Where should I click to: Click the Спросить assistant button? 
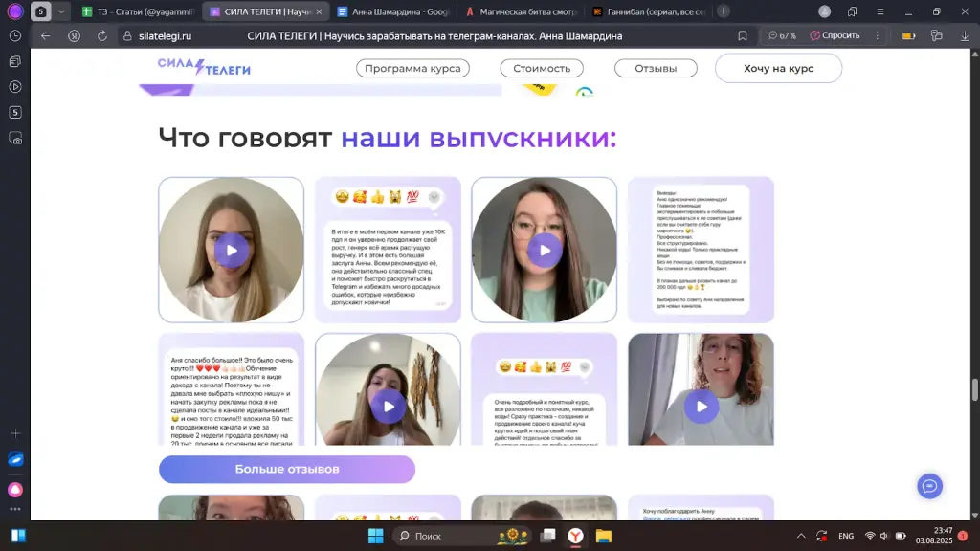point(835,35)
